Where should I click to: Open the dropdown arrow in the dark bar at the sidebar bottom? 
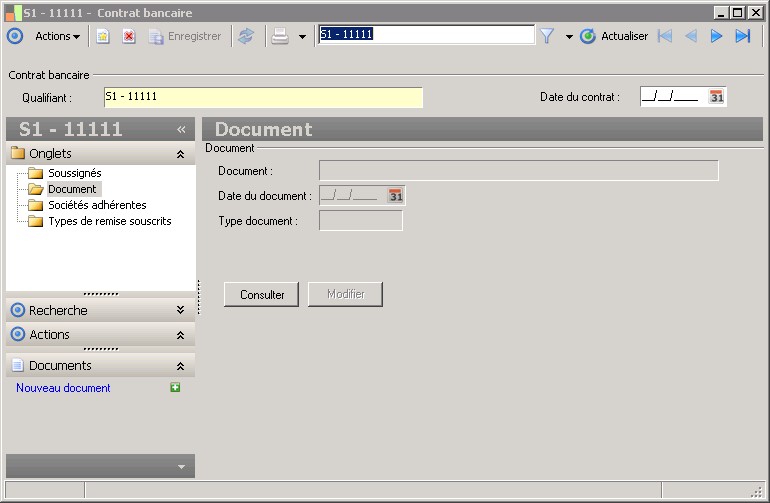pos(181,467)
